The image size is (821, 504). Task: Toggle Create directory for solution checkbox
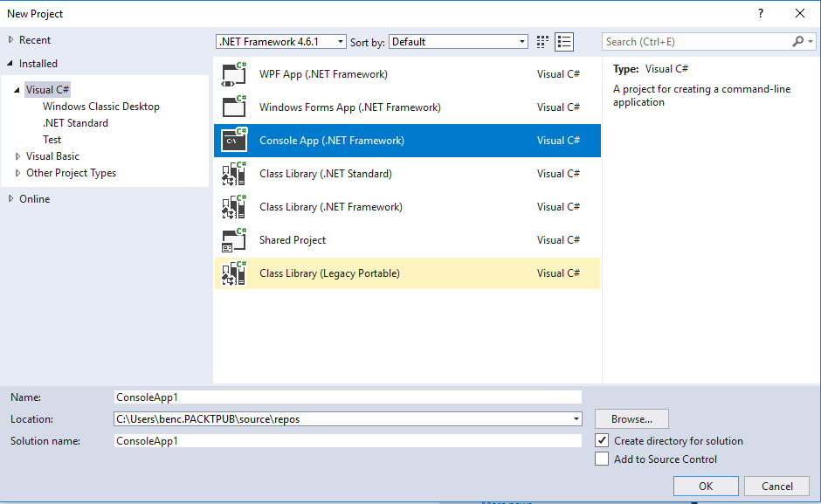coord(602,440)
